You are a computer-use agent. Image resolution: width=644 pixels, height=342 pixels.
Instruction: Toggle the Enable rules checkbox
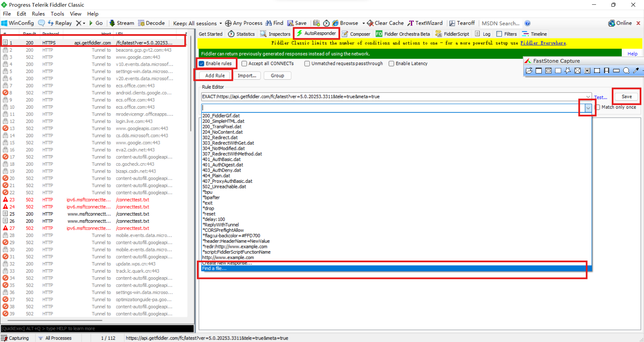202,63
